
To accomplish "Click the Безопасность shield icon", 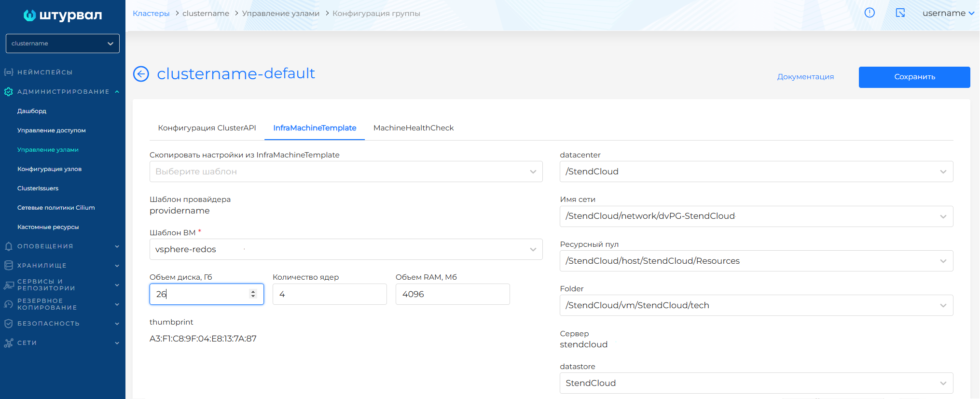I will pyautogui.click(x=8, y=324).
